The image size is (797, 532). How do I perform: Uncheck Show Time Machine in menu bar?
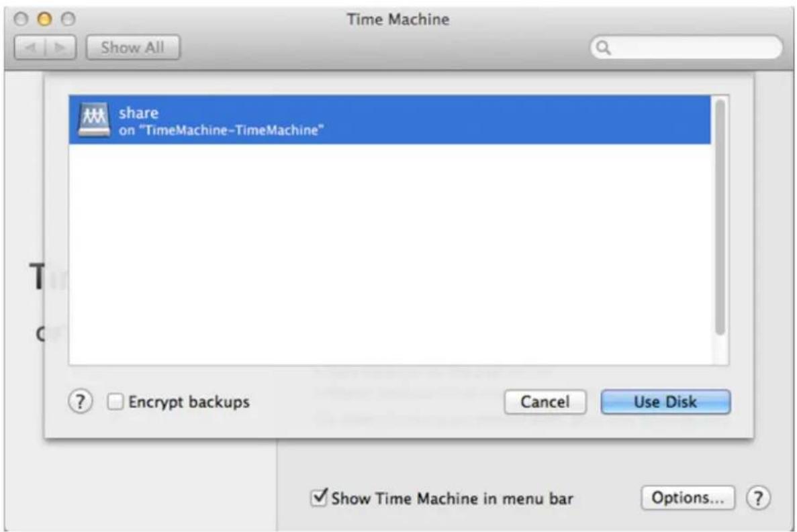(x=319, y=497)
